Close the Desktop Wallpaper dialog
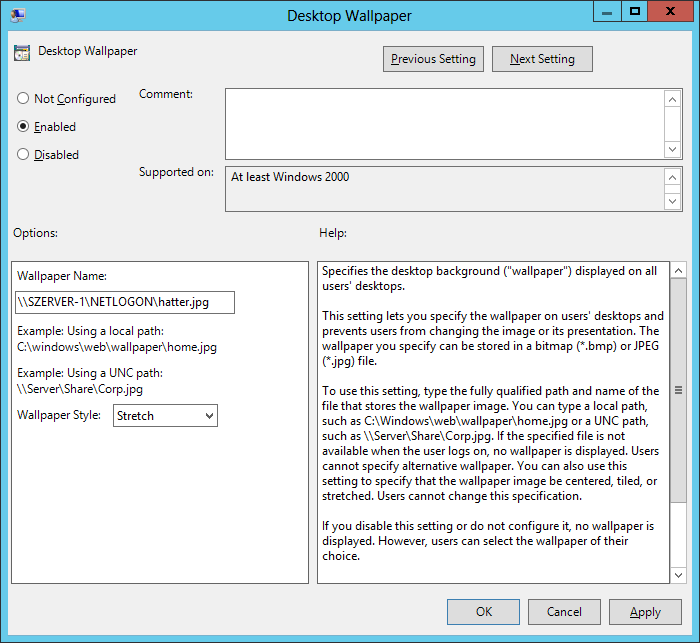The height and width of the screenshot is (643, 700). tap(670, 12)
